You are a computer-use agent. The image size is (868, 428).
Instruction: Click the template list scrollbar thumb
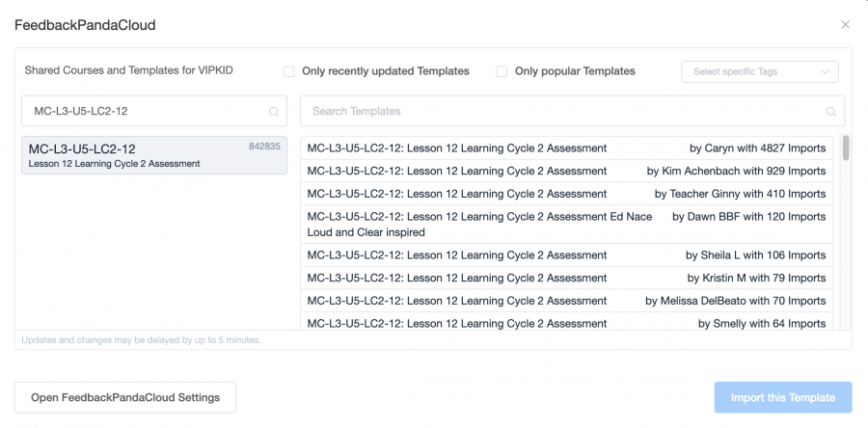click(845, 147)
